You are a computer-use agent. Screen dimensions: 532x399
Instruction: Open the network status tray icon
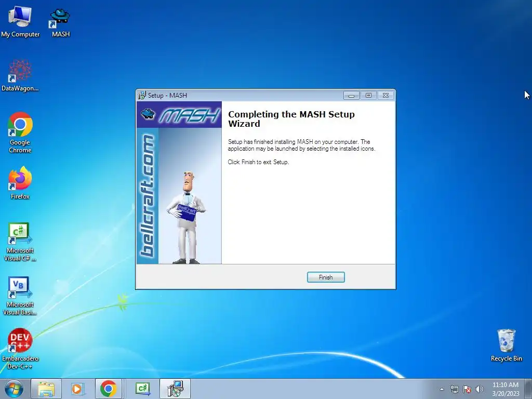(x=454, y=389)
